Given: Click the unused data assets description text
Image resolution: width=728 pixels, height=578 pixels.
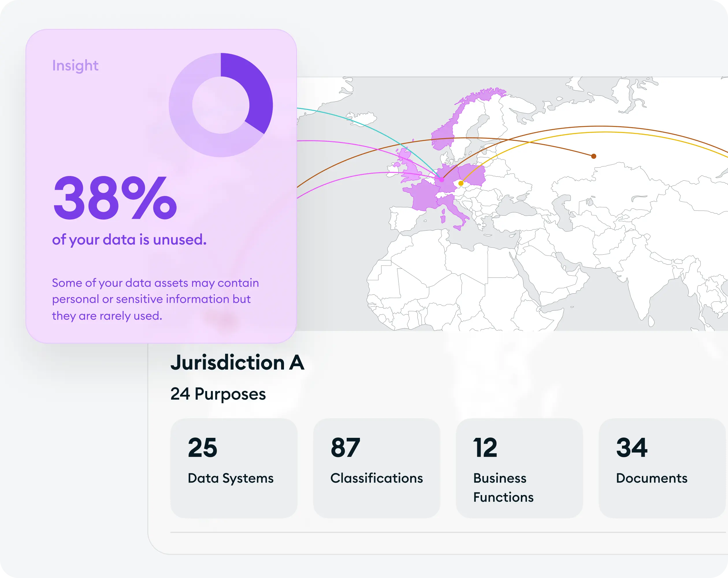Looking at the screenshot, I should coord(155,299).
